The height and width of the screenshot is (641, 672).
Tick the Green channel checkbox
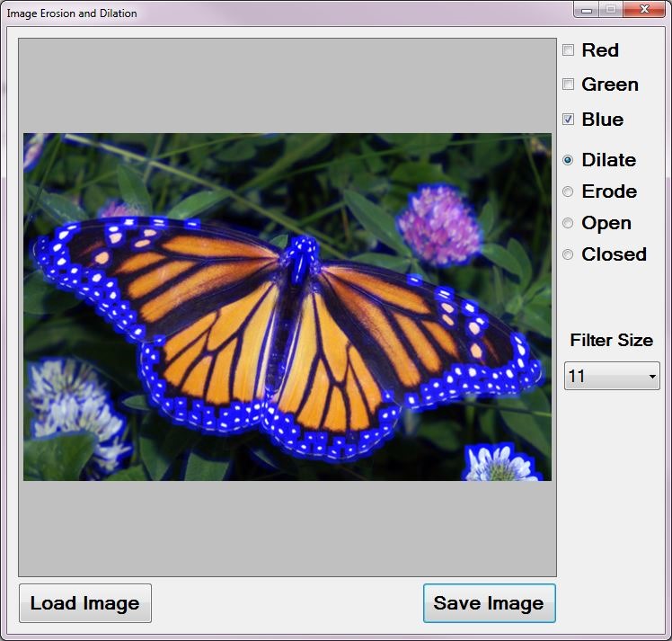(568, 85)
